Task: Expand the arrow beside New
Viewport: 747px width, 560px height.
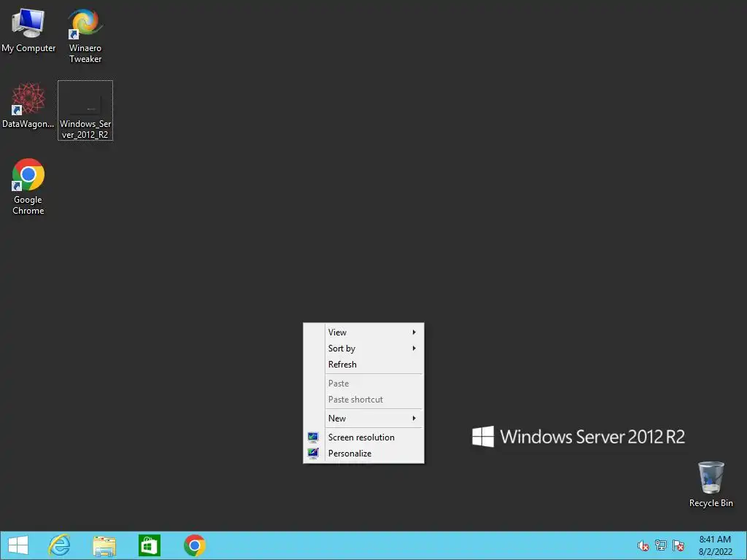Action: (414, 418)
